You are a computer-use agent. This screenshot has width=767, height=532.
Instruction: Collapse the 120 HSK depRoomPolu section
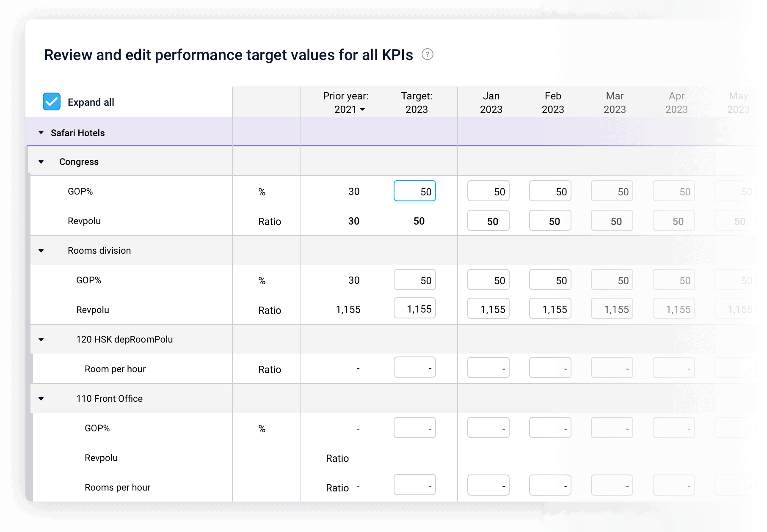(41, 340)
